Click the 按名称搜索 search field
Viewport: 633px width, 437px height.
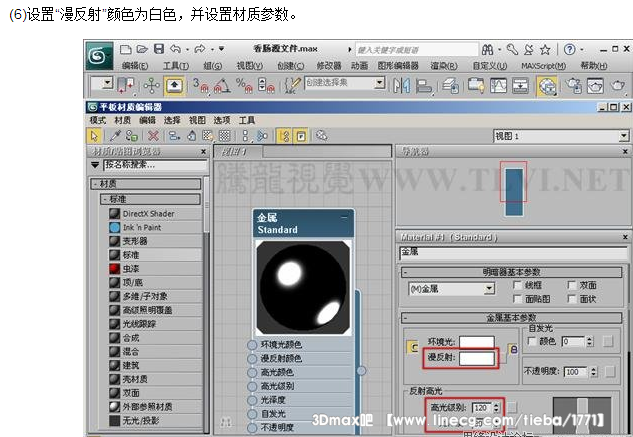(x=155, y=165)
